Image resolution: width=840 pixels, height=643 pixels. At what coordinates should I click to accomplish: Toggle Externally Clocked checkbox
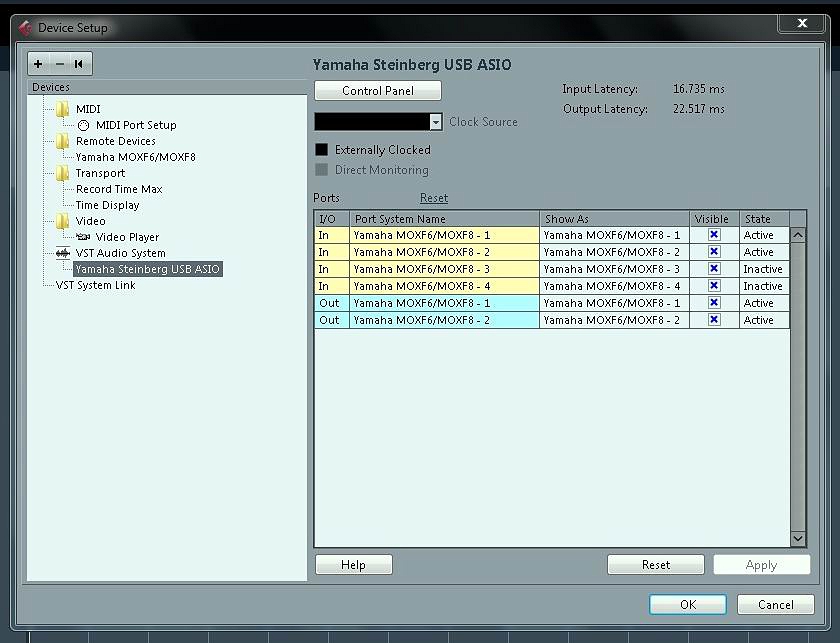321,149
